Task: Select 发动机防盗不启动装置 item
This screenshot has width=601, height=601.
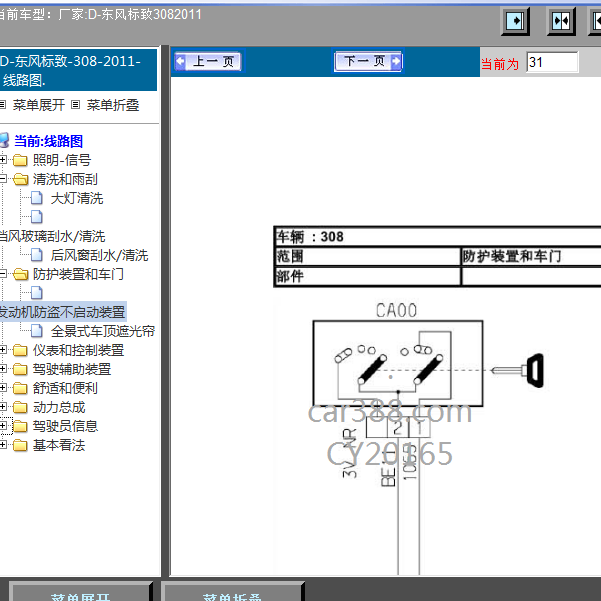Action: (62, 312)
